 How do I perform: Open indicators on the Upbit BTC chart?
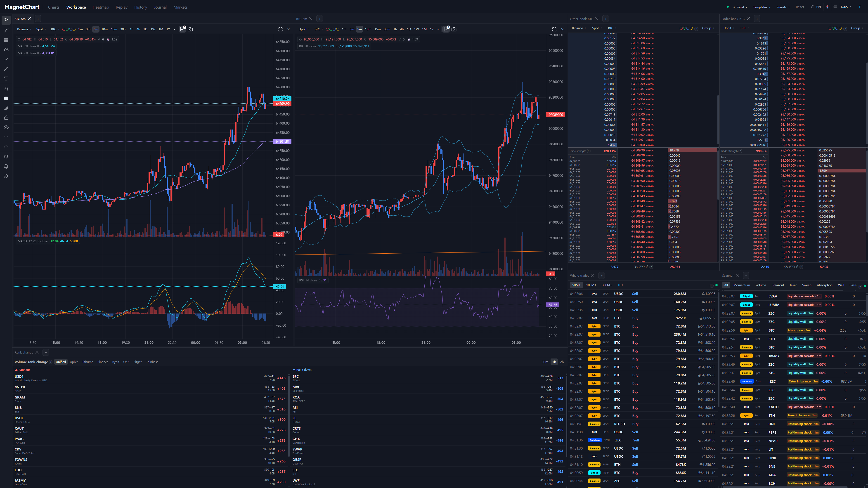click(x=447, y=29)
